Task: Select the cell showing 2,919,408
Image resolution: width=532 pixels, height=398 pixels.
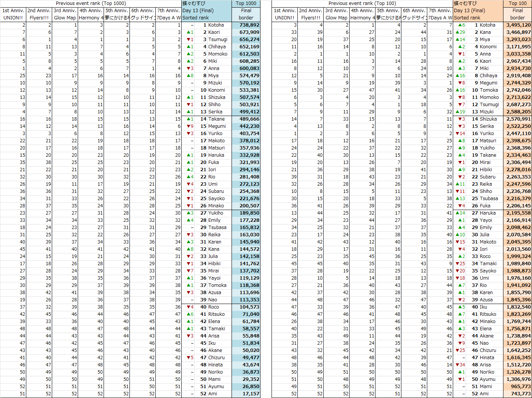Action: click(x=518, y=76)
